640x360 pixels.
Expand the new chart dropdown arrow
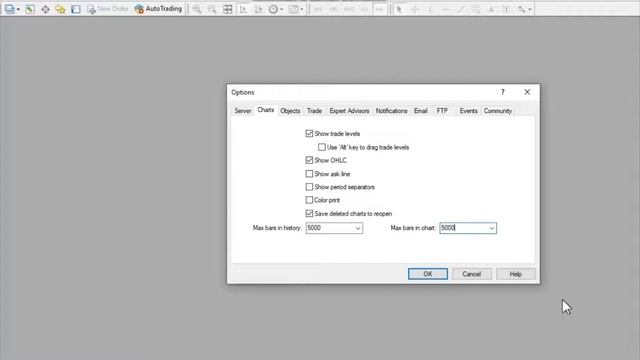[18, 9]
